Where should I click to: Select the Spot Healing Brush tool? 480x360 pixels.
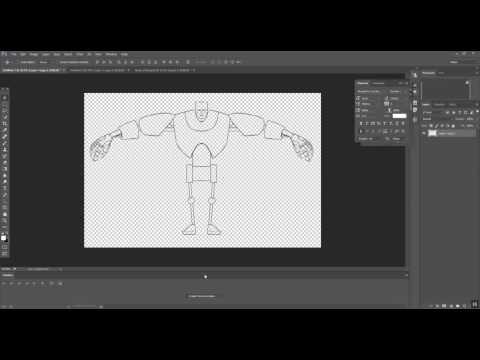point(5,136)
